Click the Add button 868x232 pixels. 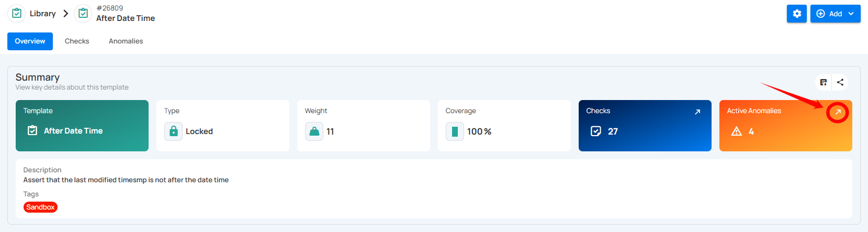(x=835, y=14)
